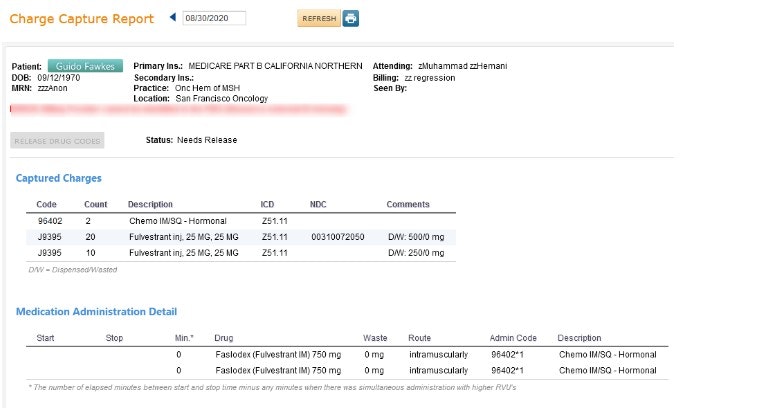Click NDC value 00310072050
Screen dimensions: 763x414
[337, 237]
